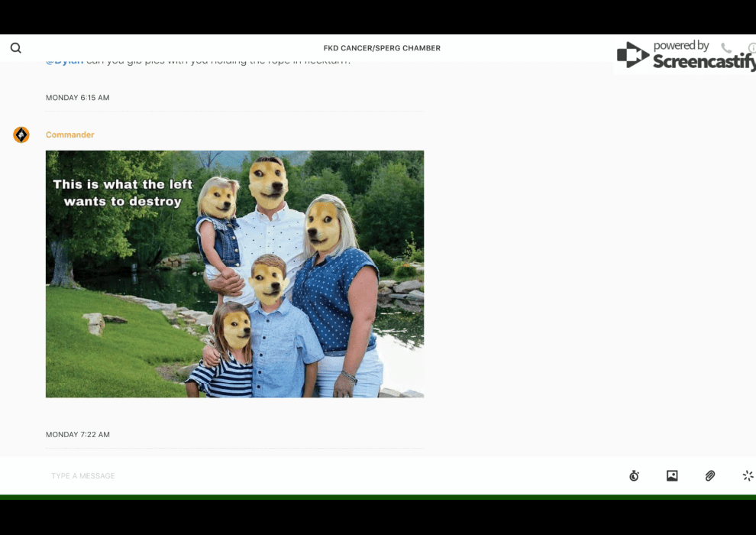
Task: Set disappearing message timer using stopwatch icon
Action: (634, 476)
